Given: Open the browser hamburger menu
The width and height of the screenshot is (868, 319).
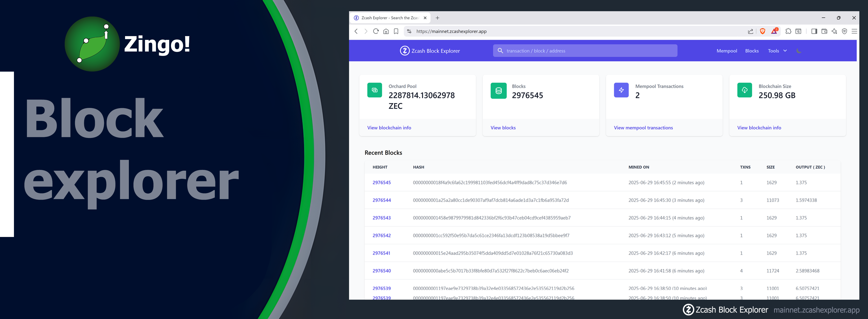Looking at the screenshot, I should point(855,31).
